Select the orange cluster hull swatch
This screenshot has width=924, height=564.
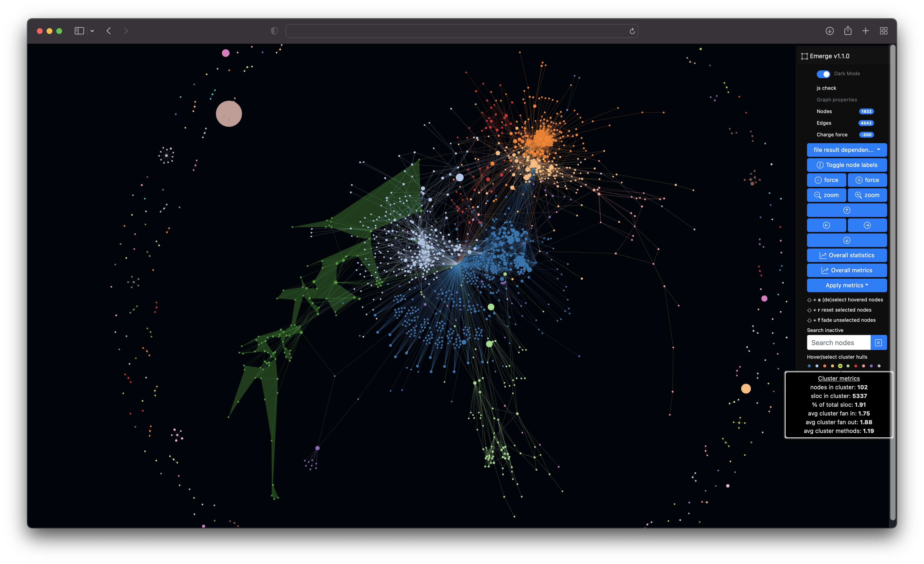[825, 366]
